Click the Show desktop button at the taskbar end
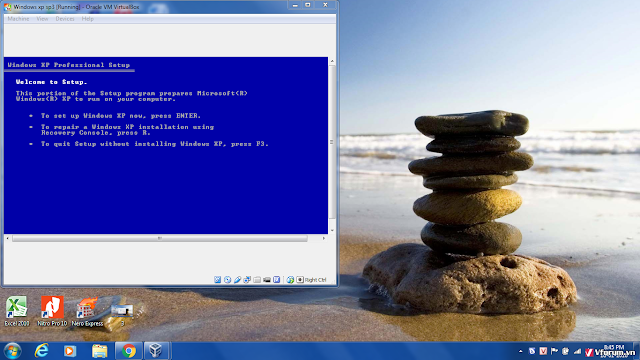 [x=637, y=351]
